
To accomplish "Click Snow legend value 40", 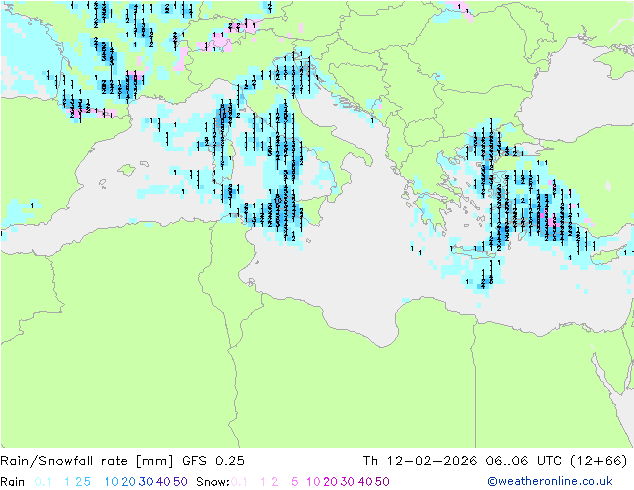I will pyautogui.click(x=365, y=482).
